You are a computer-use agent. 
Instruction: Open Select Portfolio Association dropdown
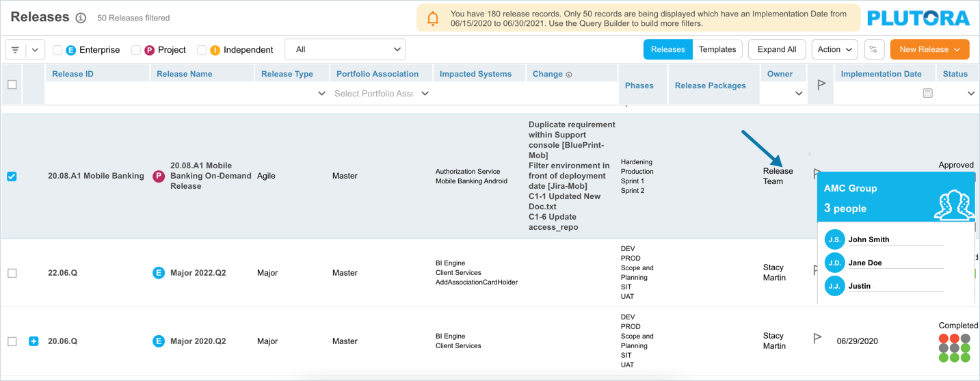[382, 94]
